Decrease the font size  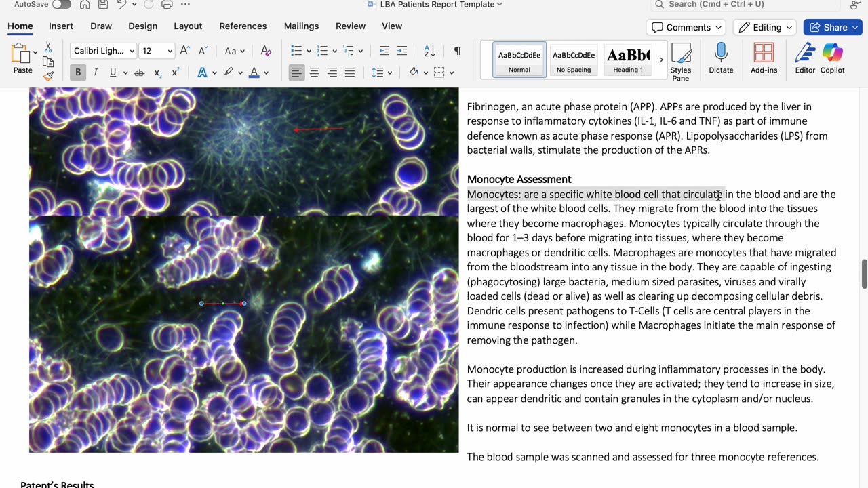(203, 51)
